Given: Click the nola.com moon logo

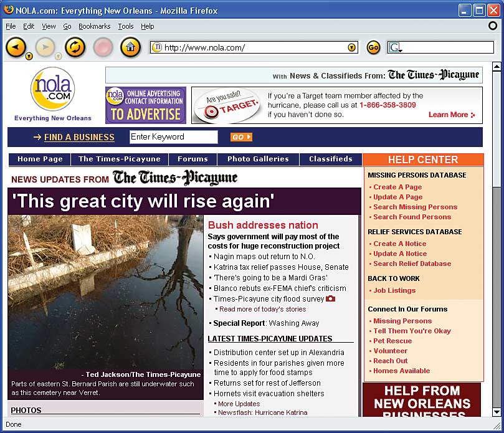Looking at the screenshot, I should coord(53,88).
